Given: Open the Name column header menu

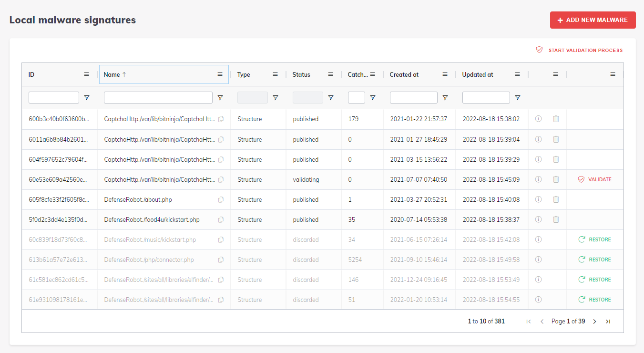Looking at the screenshot, I should point(220,74).
